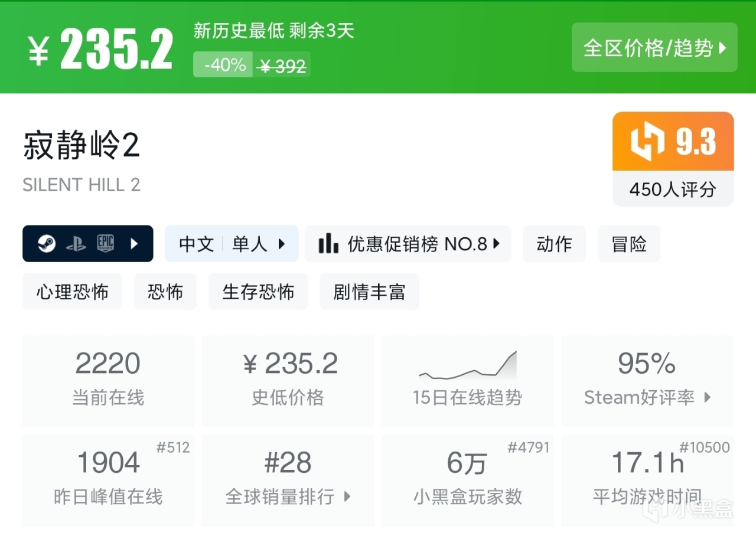Image resolution: width=756 pixels, height=536 pixels.
Task: Open 全区价格/趋势 regional price trends
Action: (654, 48)
